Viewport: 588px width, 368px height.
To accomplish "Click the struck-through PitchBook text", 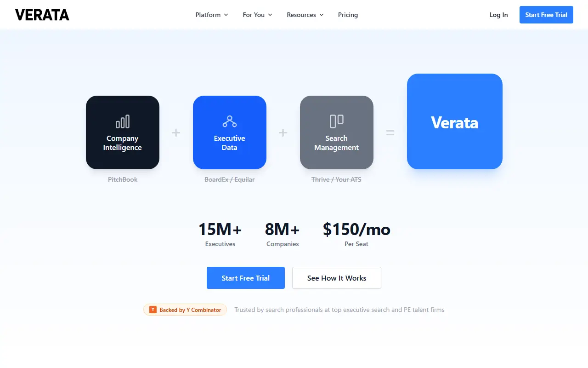I will tap(123, 179).
